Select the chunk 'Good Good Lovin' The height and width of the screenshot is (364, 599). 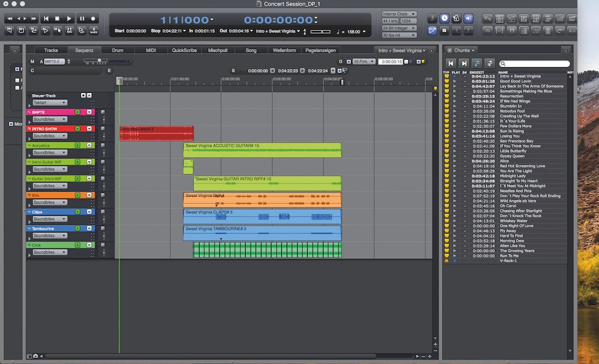click(x=517, y=81)
